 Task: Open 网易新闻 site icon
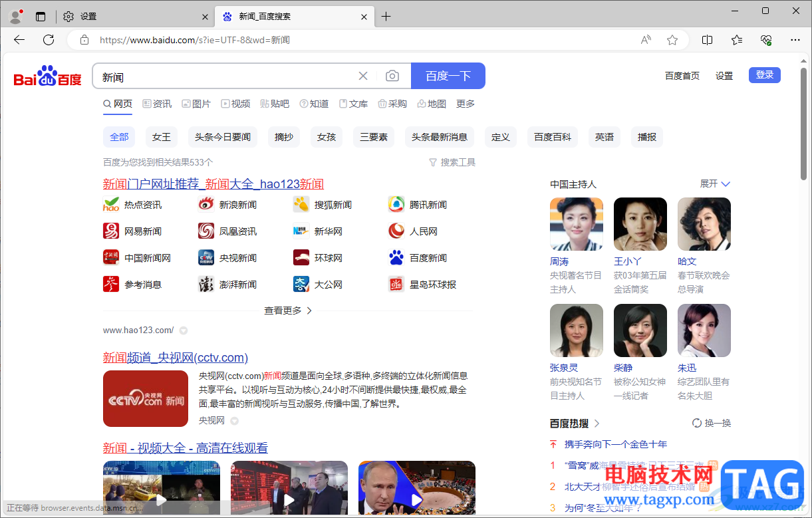[x=111, y=231]
